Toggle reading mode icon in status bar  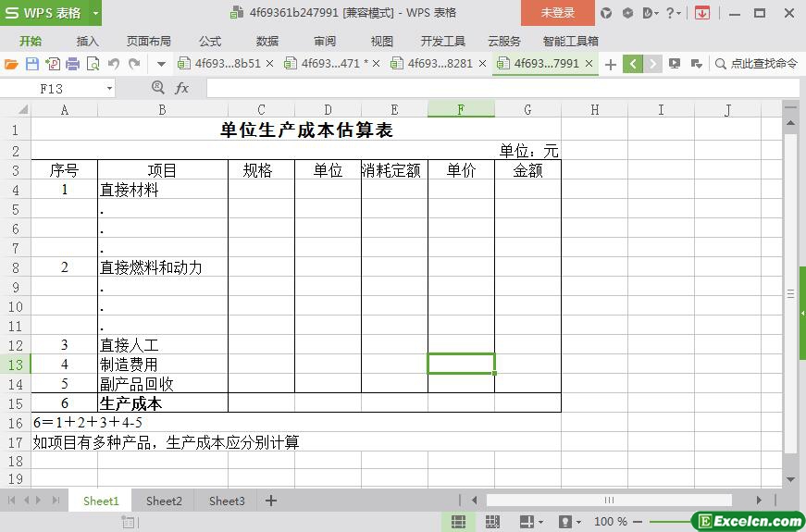(x=527, y=521)
